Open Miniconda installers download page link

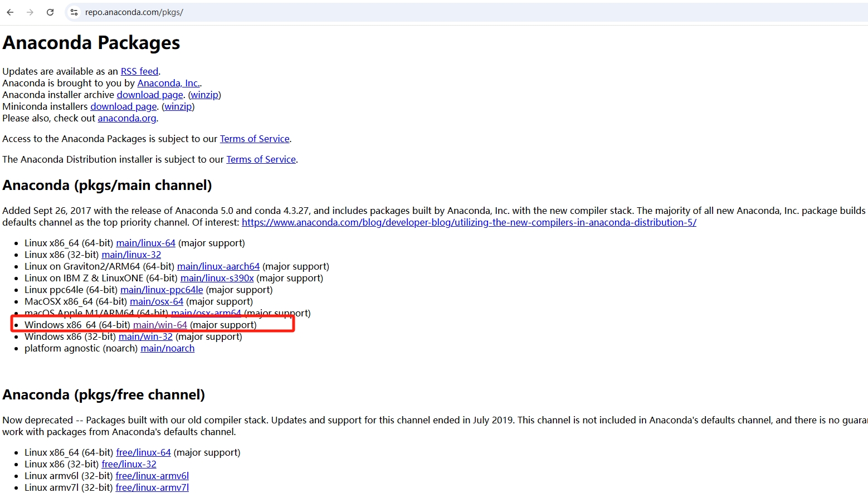pos(124,106)
